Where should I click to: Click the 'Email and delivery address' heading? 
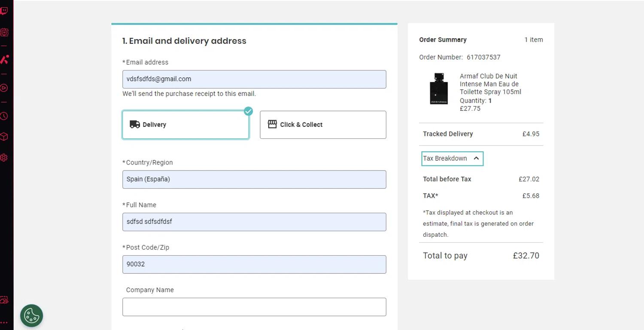184,41
